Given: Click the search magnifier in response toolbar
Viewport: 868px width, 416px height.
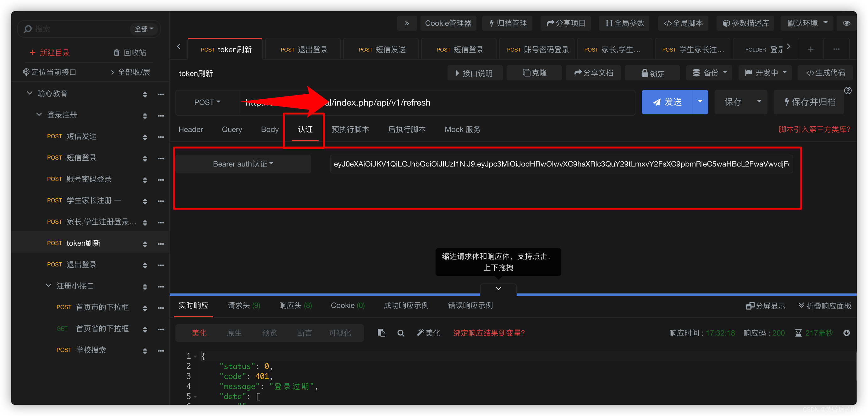Looking at the screenshot, I should (401, 333).
